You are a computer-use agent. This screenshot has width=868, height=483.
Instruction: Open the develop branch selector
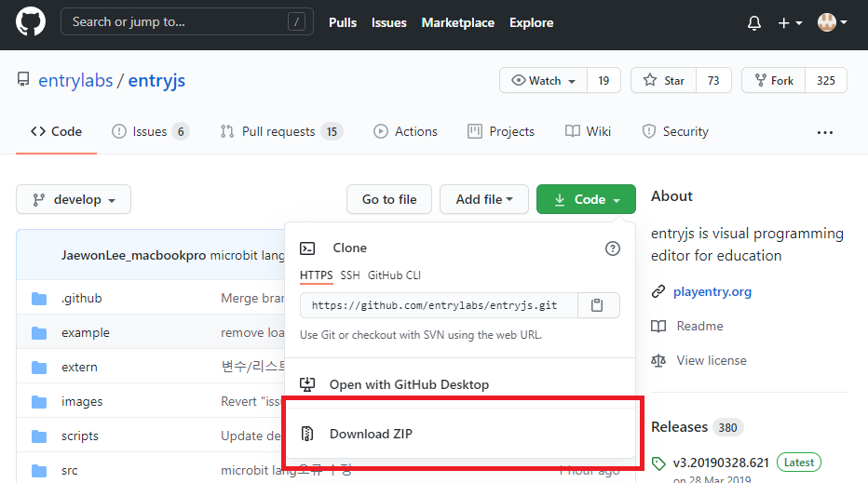point(74,199)
